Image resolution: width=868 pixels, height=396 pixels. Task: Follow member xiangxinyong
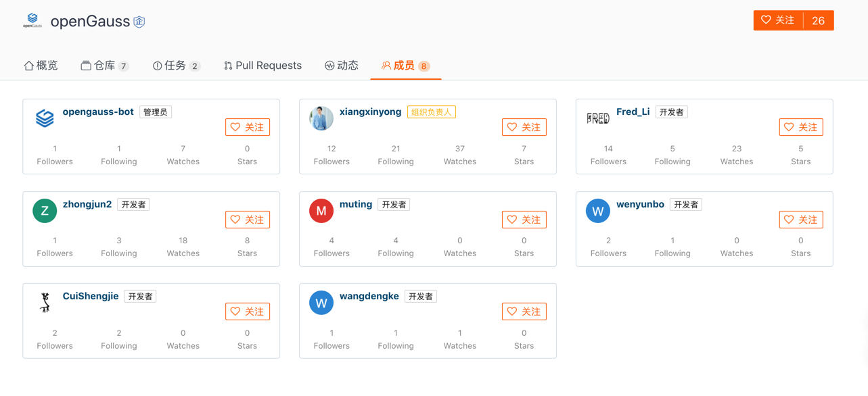click(x=524, y=127)
